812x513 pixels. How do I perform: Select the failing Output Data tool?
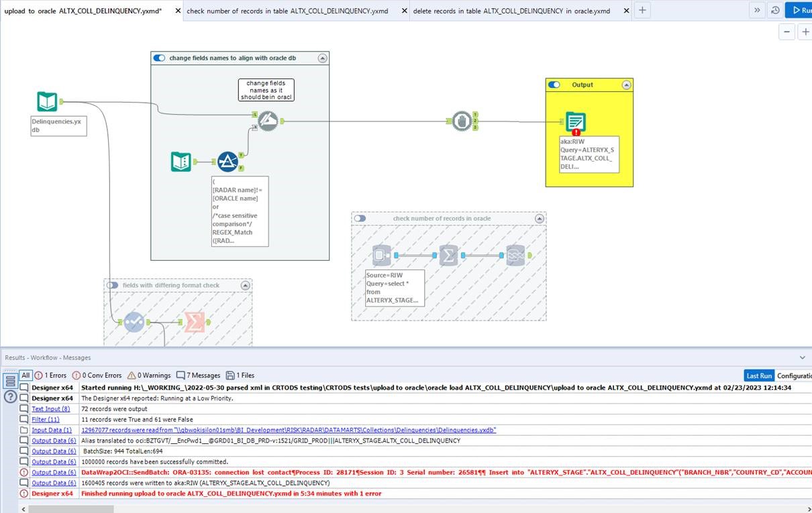click(575, 122)
